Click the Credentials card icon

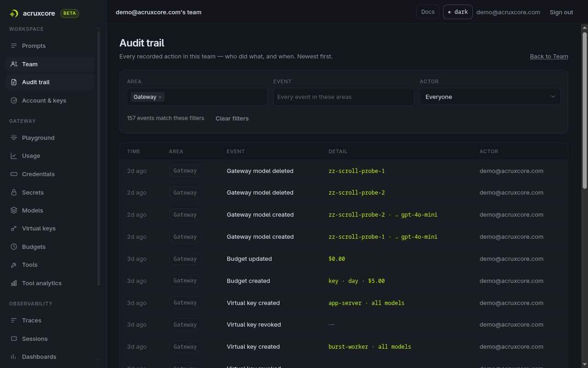click(x=14, y=174)
